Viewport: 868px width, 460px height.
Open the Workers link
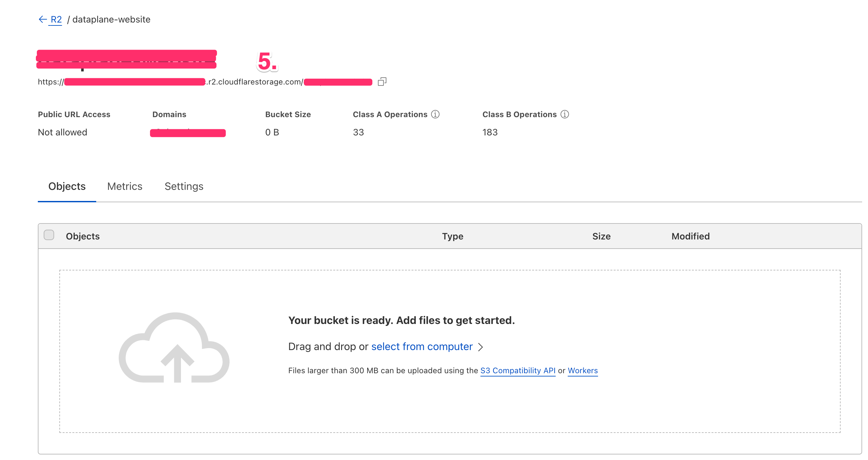point(582,371)
